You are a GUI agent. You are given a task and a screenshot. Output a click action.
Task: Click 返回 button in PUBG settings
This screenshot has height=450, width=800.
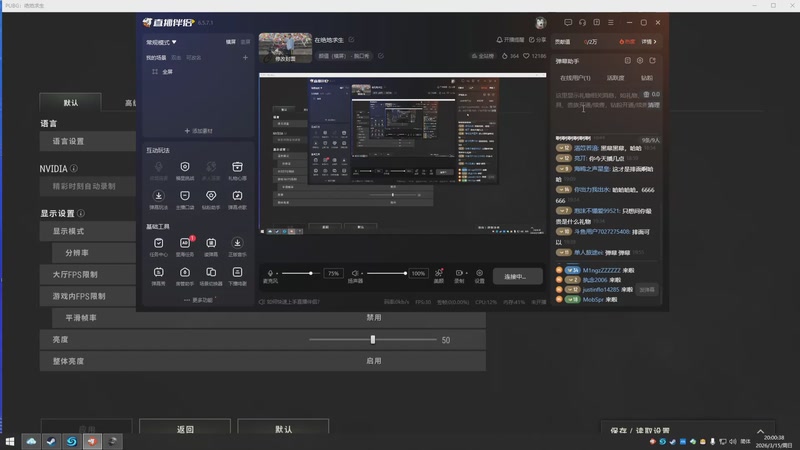[x=185, y=429]
